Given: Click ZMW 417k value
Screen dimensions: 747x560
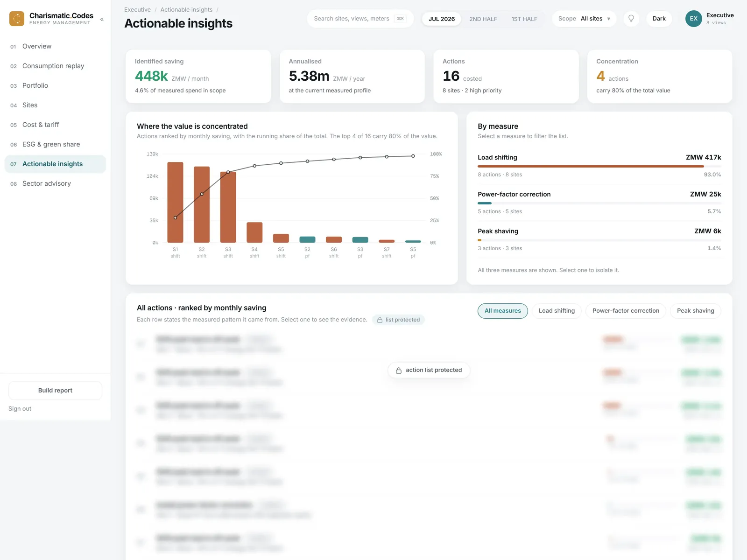Looking at the screenshot, I should pos(703,157).
